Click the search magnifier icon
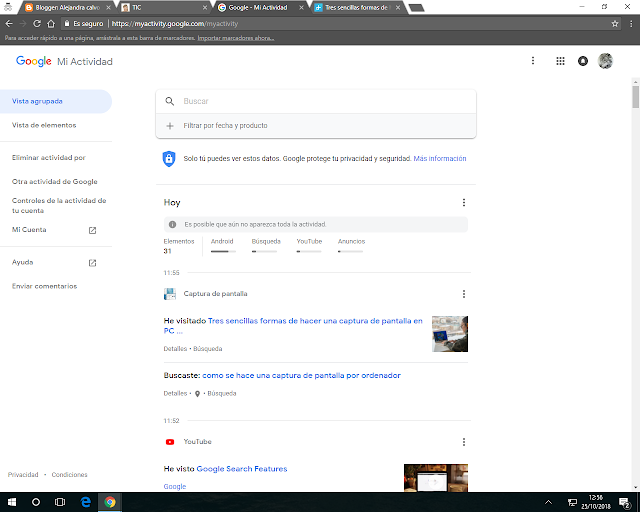This screenshot has height=512, width=640. tap(170, 101)
